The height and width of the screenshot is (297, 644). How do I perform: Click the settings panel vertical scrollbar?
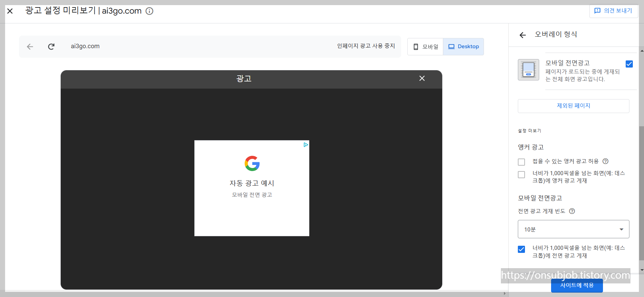[641, 193]
